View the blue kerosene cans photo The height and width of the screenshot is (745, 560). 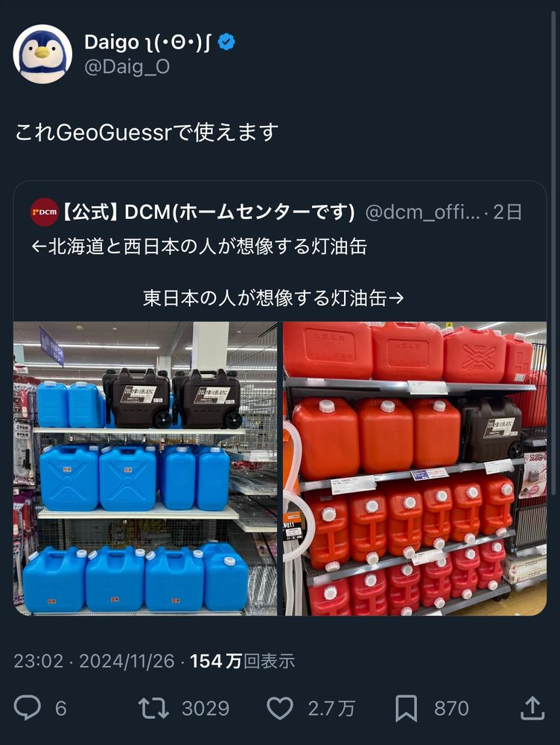145,469
